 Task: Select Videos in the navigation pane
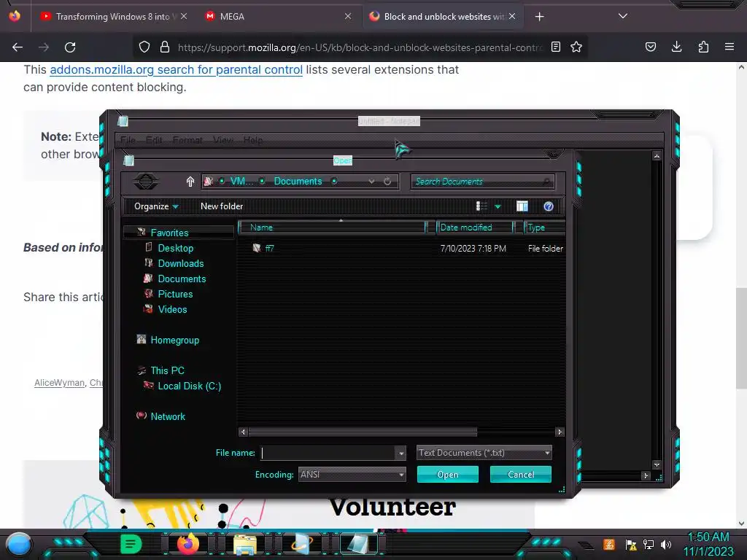[172, 309]
